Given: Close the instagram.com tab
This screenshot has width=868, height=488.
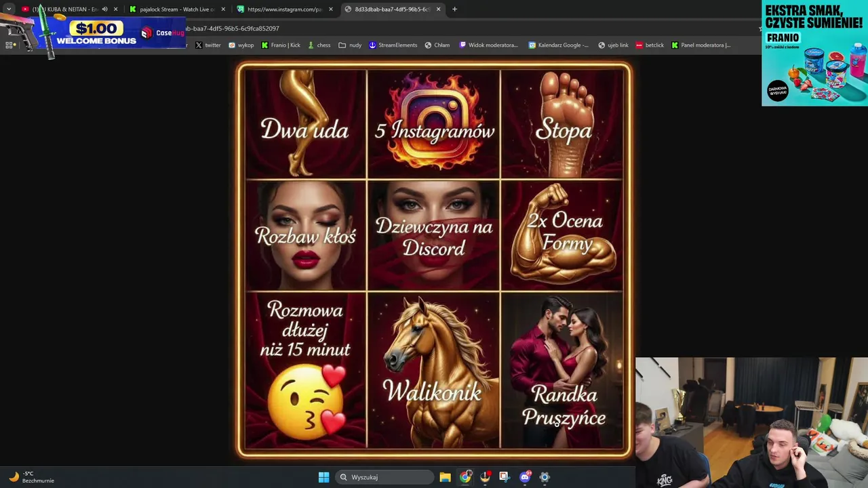Looking at the screenshot, I should coord(331,9).
